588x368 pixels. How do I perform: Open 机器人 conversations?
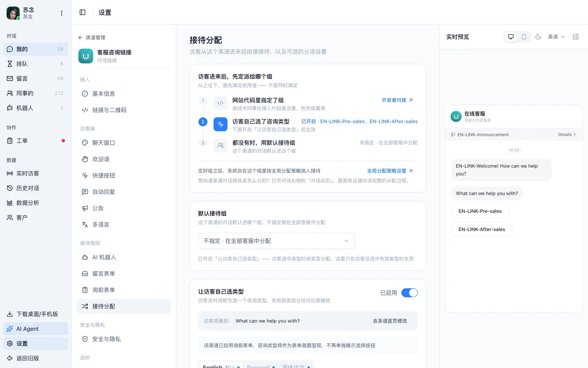pyautogui.click(x=36, y=108)
